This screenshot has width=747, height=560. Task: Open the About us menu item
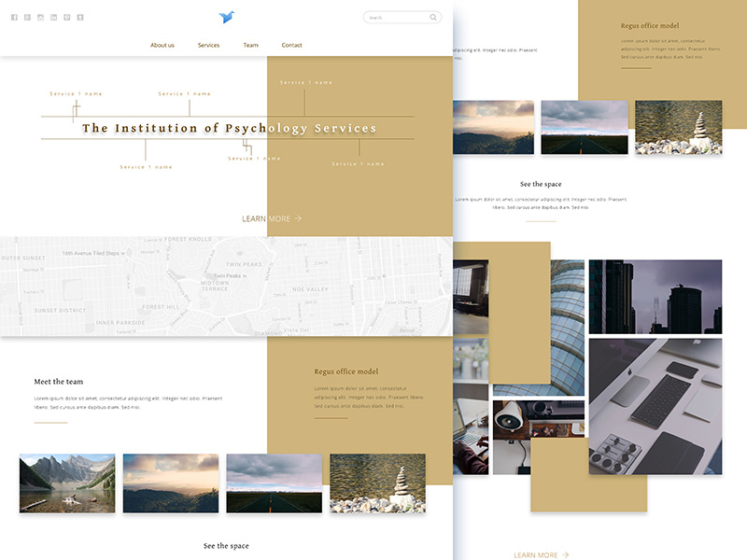(162, 45)
